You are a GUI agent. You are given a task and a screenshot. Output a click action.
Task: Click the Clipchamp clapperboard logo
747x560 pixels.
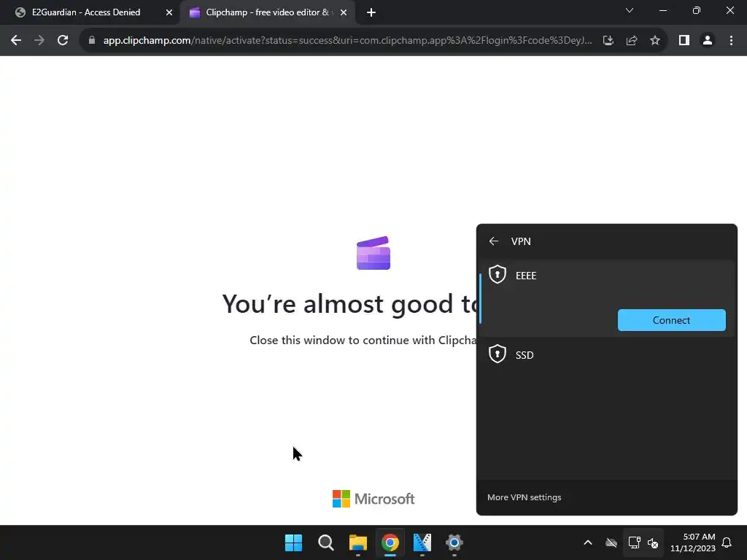tap(373, 253)
